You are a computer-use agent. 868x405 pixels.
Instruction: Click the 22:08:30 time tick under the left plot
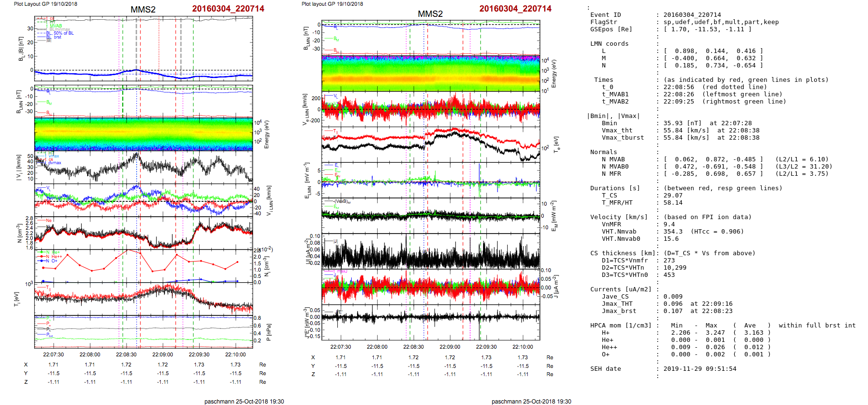tap(126, 354)
